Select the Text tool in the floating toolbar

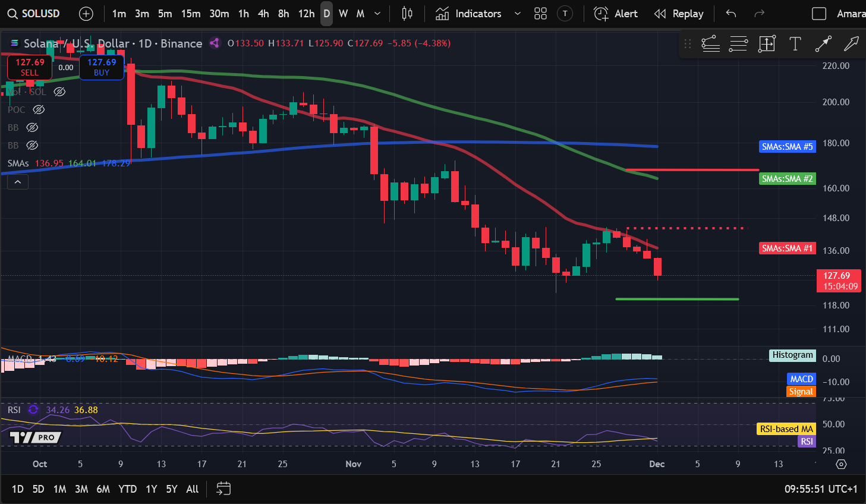(795, 43)
